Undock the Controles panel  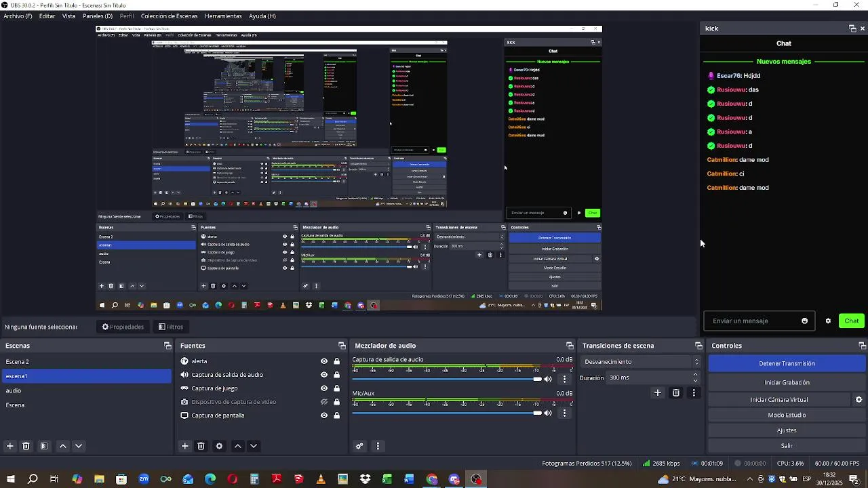862,346
